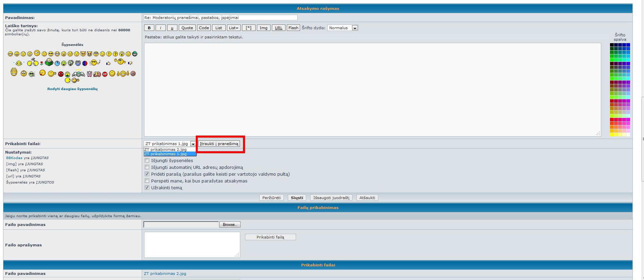Open Rodyti daugiau šypsenėlių link
Viewport: 644px width, 280px height.
72,89
